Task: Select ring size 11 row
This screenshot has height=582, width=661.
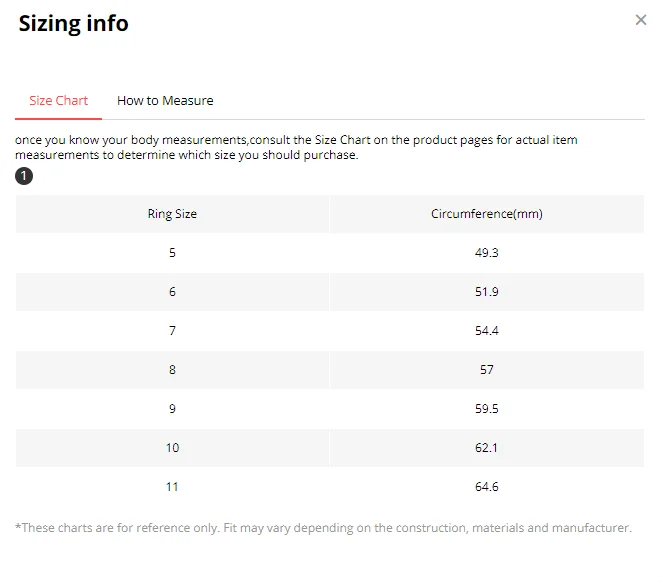Action: click(x=172, y=487)
